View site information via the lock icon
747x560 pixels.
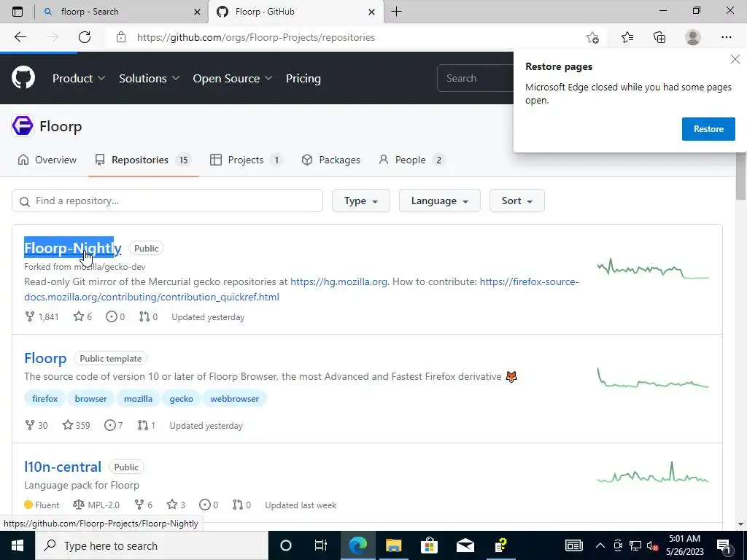click(x=121, y=37)
